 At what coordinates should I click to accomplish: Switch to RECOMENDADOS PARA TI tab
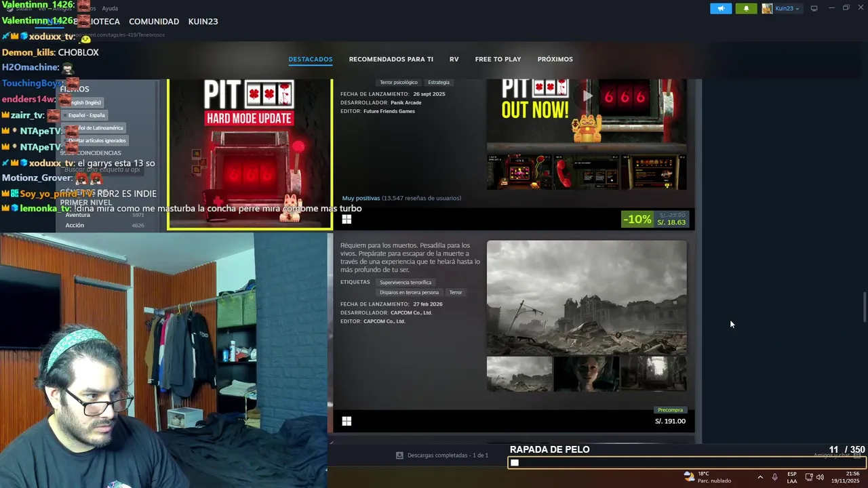(x=391, y=59)
